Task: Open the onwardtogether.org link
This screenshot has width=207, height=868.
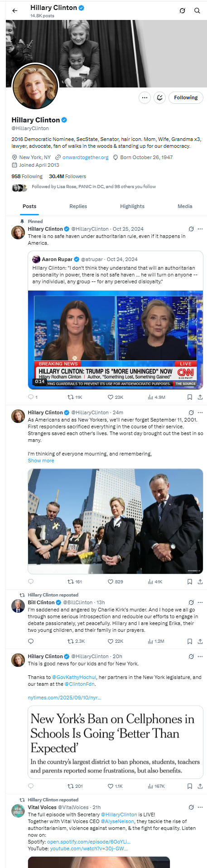Action: pyautogui.click(x=85, y=157)
